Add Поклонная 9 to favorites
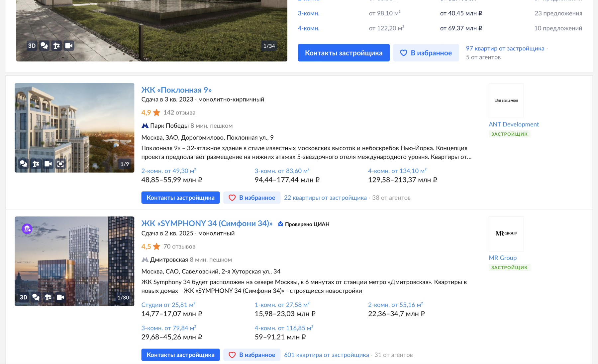This screenshot has height=364, width=598. 252,198
